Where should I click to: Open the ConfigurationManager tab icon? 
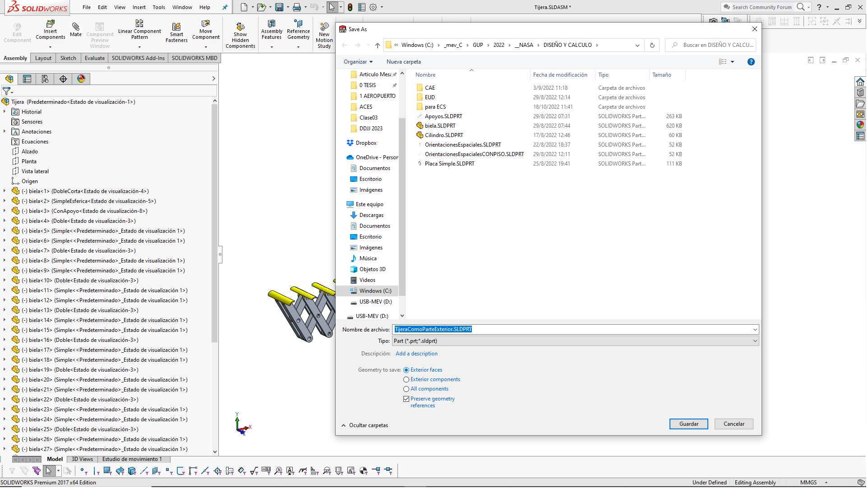45,79
